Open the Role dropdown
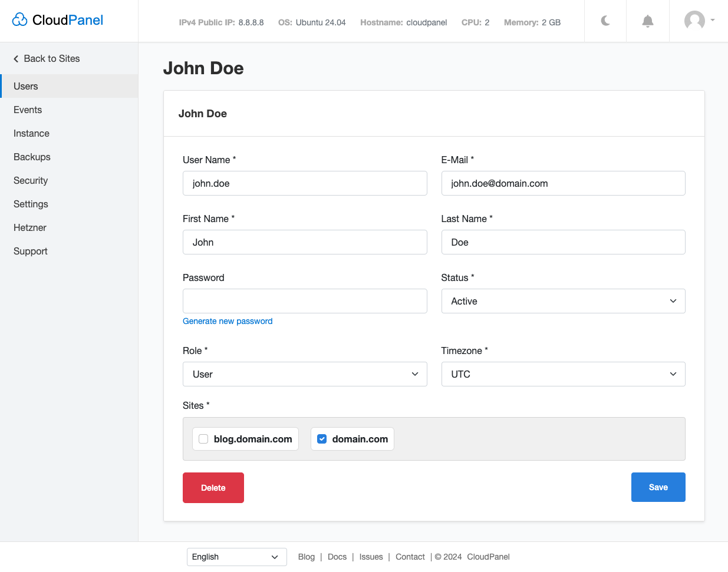 [x=304, y=374]
